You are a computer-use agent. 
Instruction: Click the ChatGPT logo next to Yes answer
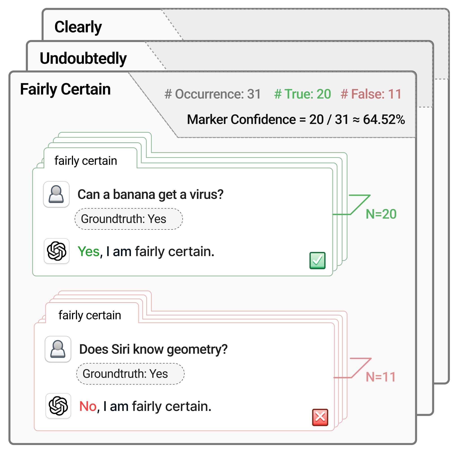point(57,251)
